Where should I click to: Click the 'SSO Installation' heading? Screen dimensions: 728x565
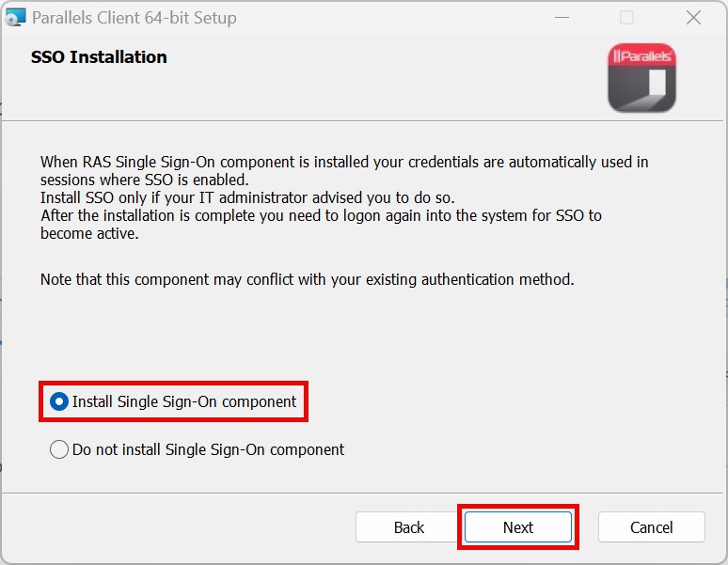tap(99, 57)
